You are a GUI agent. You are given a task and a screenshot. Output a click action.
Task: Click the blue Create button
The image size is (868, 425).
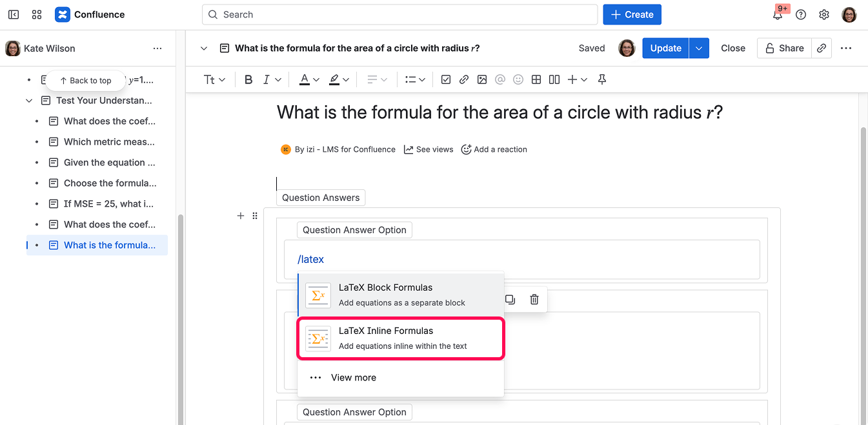[x=632, y=15]
